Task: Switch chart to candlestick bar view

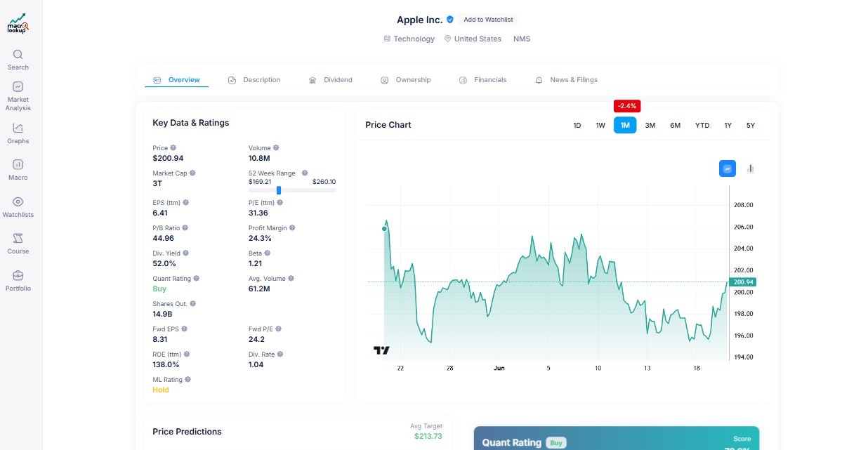Action: pyautogui.click(x=750, y=168)
